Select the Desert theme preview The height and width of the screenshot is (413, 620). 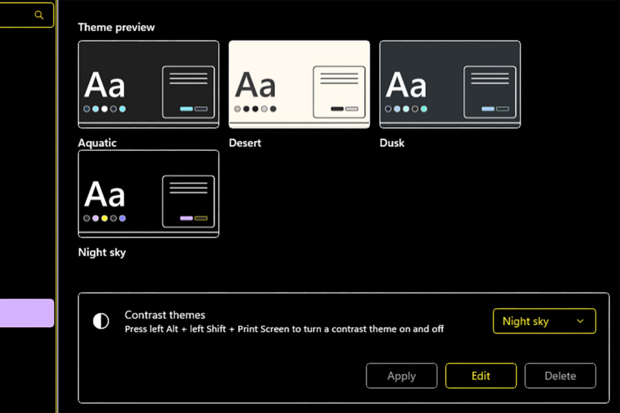[x=299, y=84]
